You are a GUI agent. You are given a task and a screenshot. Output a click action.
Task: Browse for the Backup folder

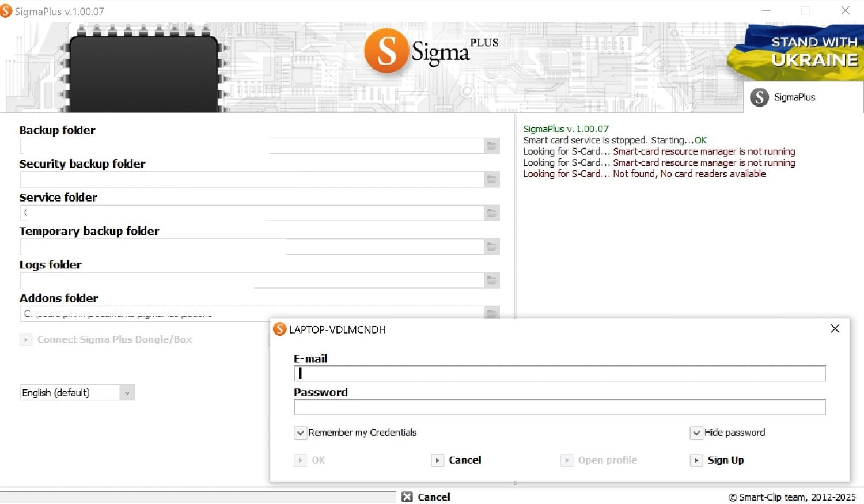(491, 146)
